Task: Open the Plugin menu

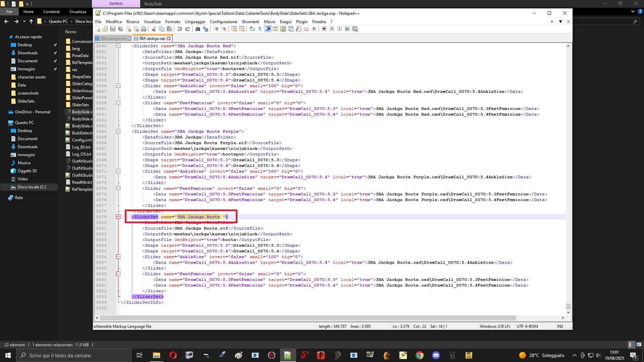Action: click(302, 22)
